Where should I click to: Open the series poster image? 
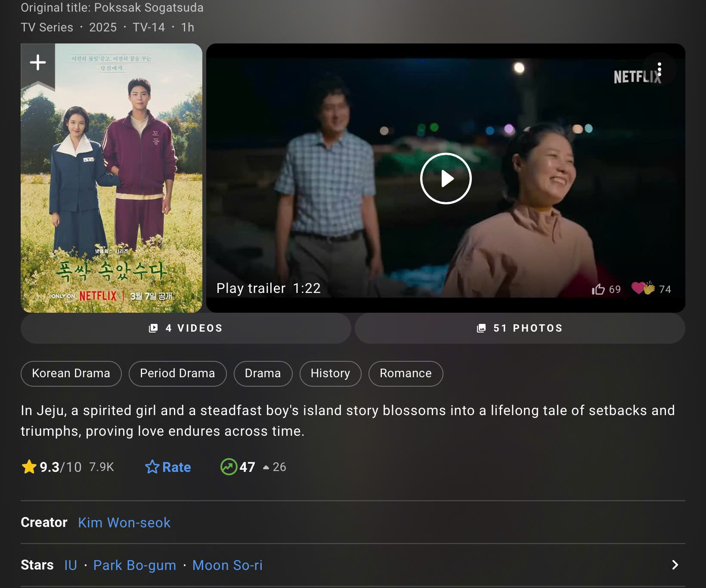[111, 178]
